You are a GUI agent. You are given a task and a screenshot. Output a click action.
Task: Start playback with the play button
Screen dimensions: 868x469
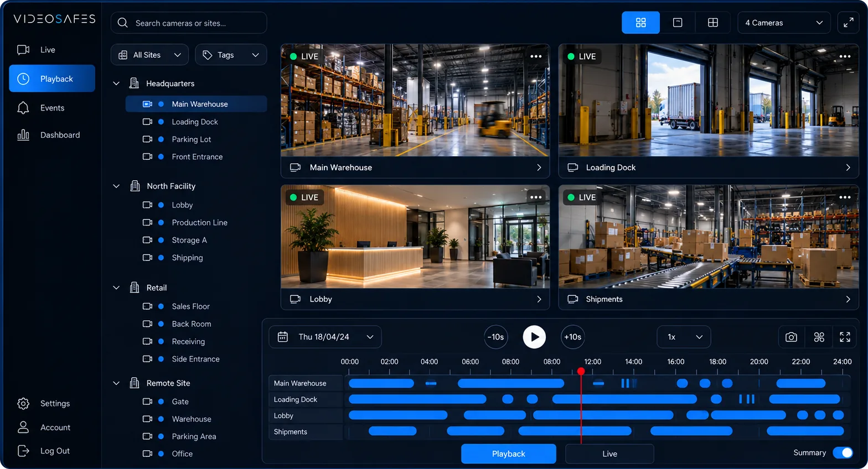click(534, 337)
